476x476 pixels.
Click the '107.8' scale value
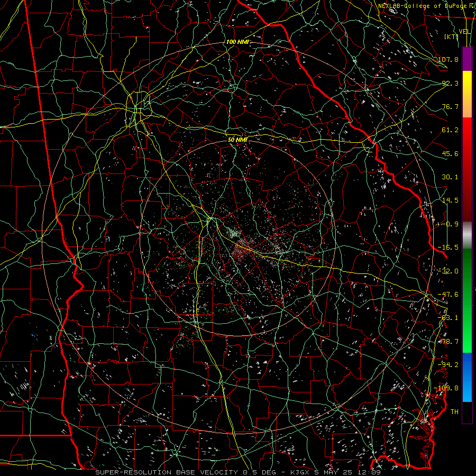pos(448,59)
